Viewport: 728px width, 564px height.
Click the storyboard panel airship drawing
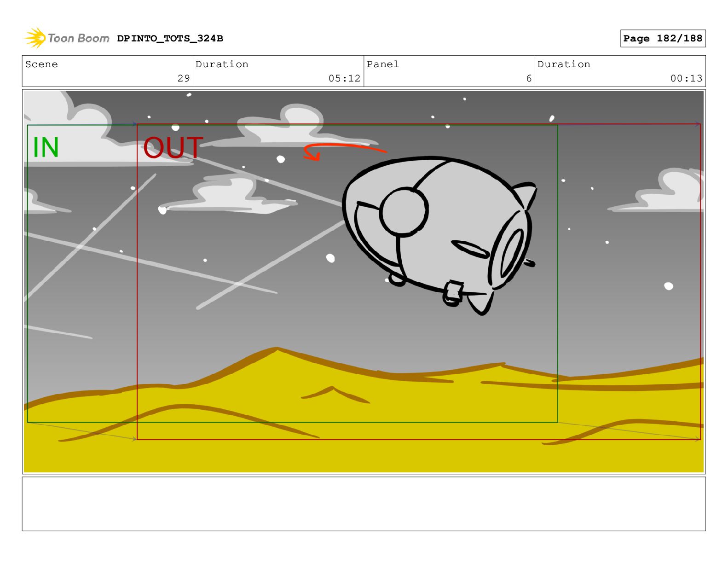click(x=439, y=235)
